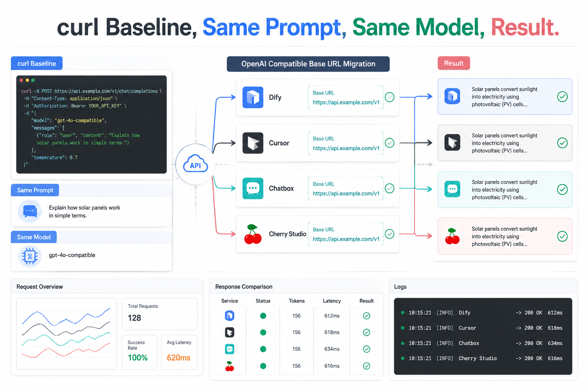Click the Dify icon in Response Comparison table
The image size is (588, 392).
click(229, 316)
